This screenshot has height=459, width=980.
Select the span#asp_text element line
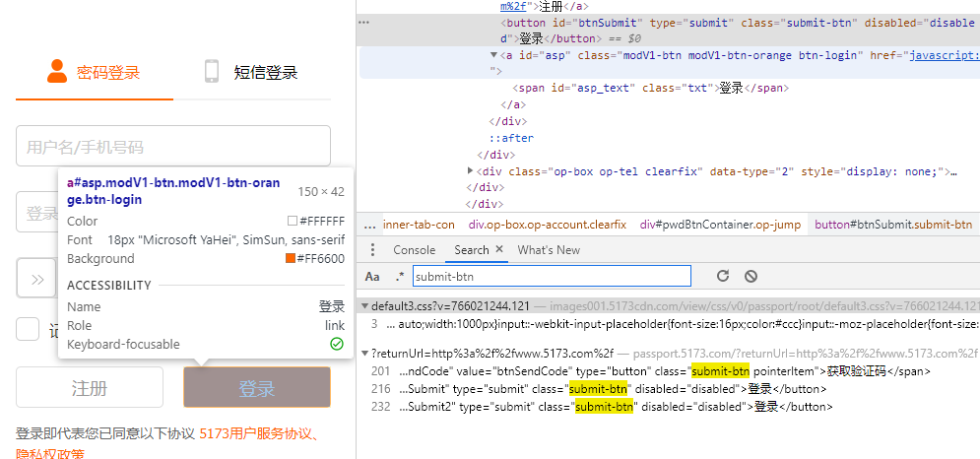point(651,89)
